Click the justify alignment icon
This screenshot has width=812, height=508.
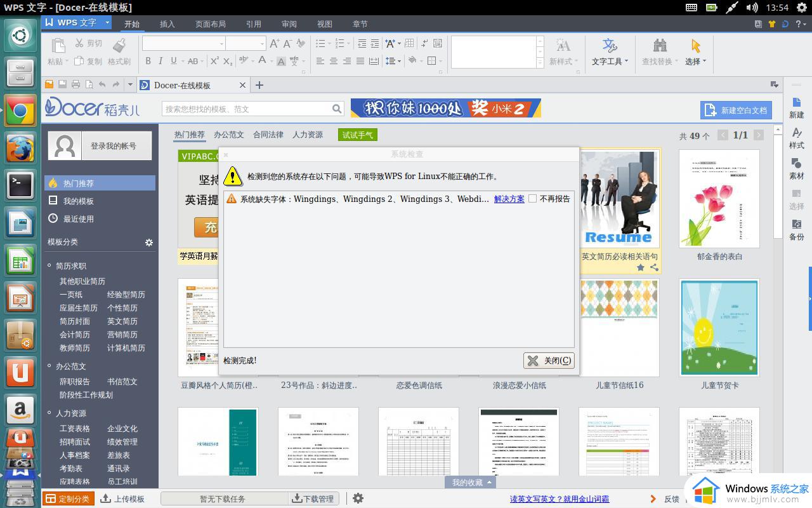point(360,61)
